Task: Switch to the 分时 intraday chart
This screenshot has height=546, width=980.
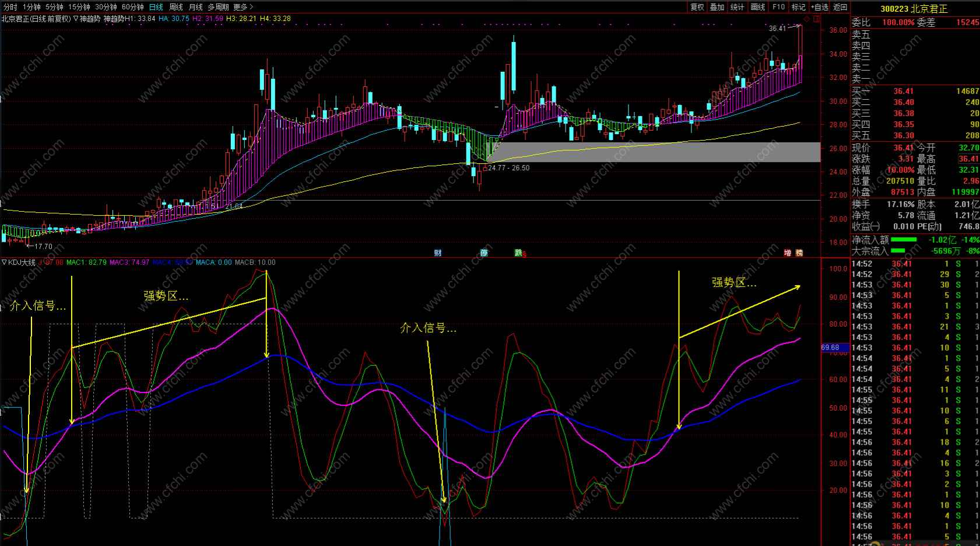Action: pyautogui.click(x=10, y=7)
